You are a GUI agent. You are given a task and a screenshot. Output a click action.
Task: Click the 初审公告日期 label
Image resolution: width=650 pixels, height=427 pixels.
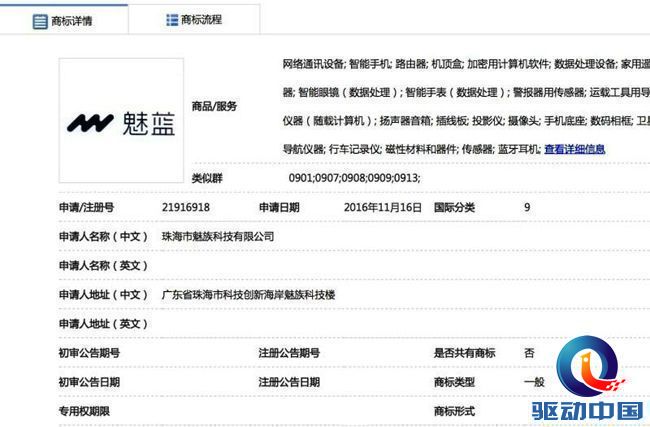(x=89, y=382)
